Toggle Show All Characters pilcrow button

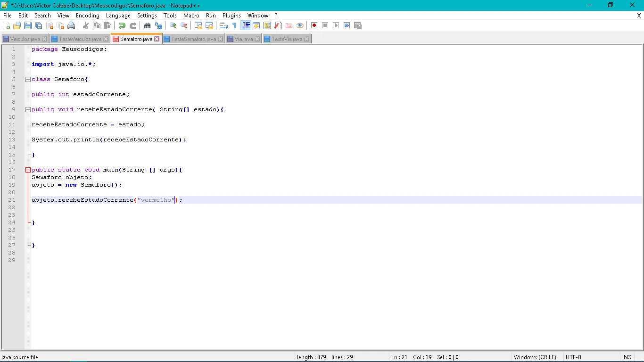tap(234, 25)
